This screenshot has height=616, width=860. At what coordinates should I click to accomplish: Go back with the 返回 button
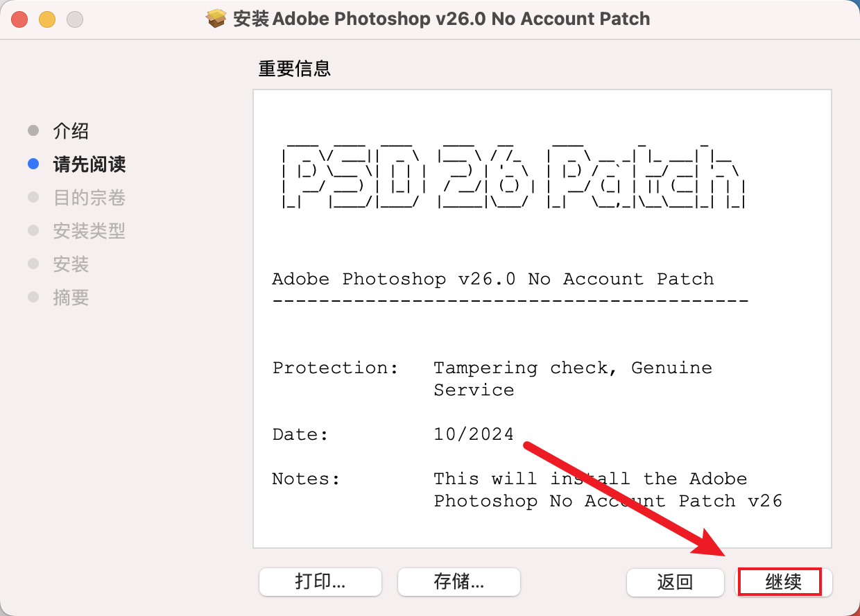pyautogui.click(x=675, y=582)
